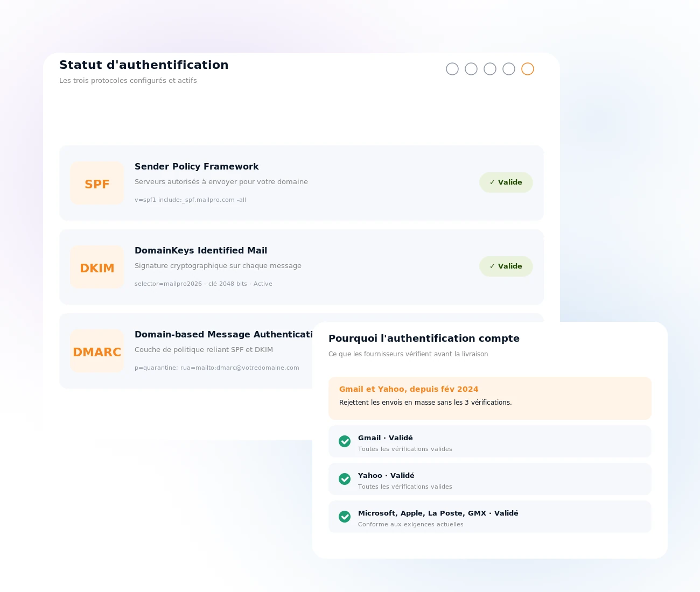This screenshot has height=592, width=700.
Task: Click the green checkmark beside Gmail · Validé
Action: [345, 441]
